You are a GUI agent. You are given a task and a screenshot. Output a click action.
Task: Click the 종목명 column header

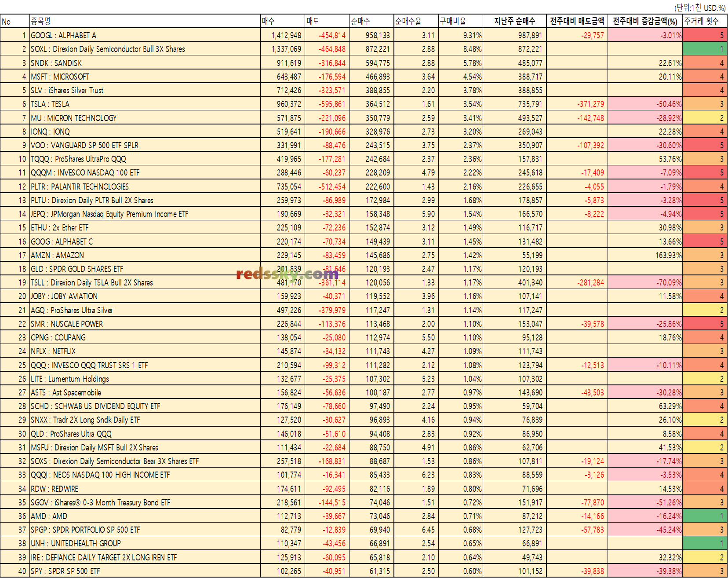(145, 21)
